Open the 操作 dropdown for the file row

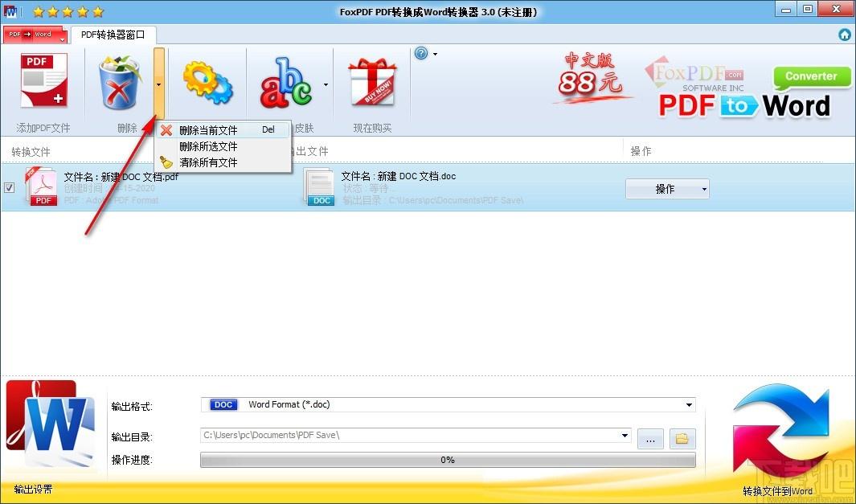point(667,189)
